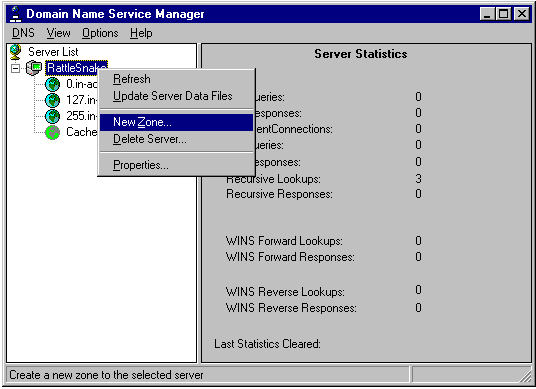Open the Options menu
The width and height of the screenshot is (536, 389).
point(100,33)
